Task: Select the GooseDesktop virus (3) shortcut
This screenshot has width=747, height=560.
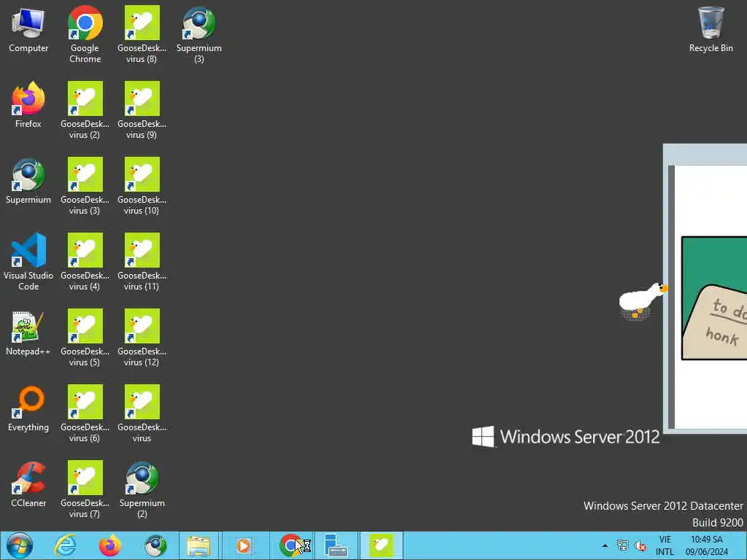Action: tap(85, 186)
